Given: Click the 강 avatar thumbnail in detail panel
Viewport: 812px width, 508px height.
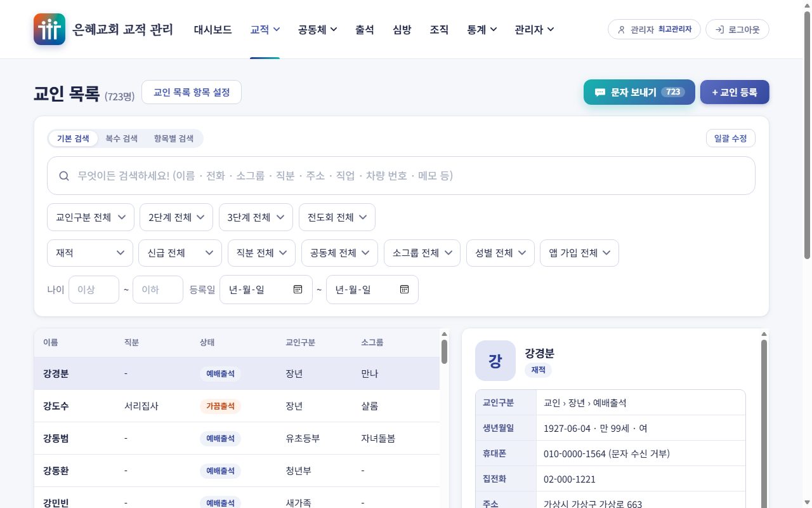Looking at the screenshot, I should pos(495,361).
